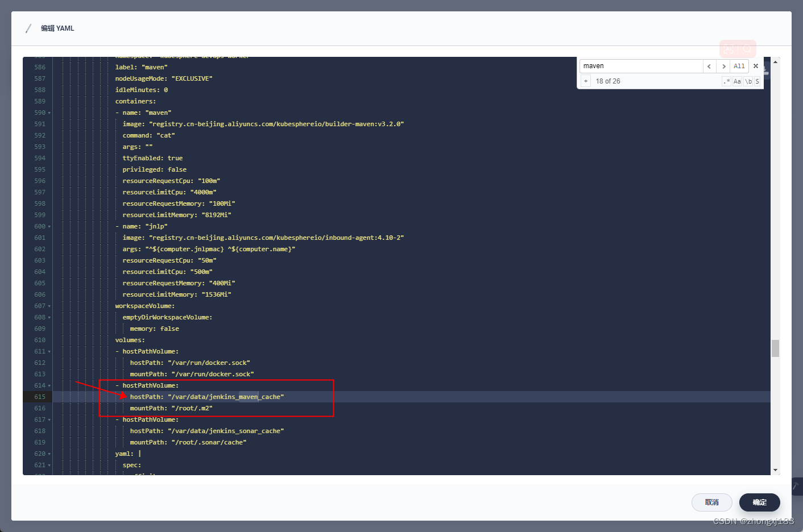Click mountPath docker.sock line 613

pos(192,374)
